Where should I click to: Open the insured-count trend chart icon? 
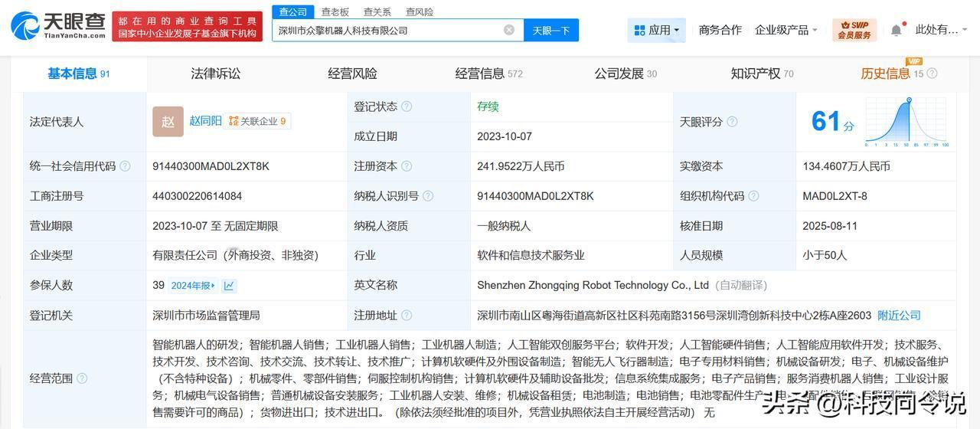coord(229,286)
